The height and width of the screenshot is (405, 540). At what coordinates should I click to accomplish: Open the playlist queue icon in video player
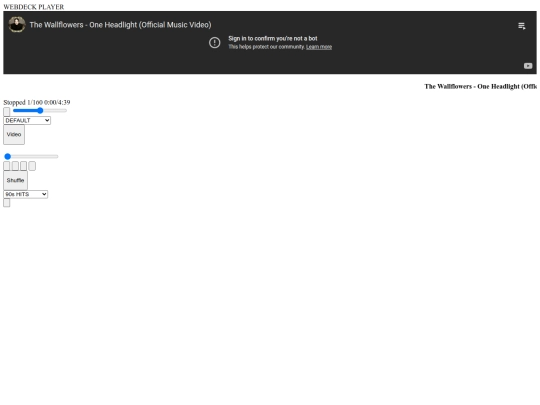521,26
